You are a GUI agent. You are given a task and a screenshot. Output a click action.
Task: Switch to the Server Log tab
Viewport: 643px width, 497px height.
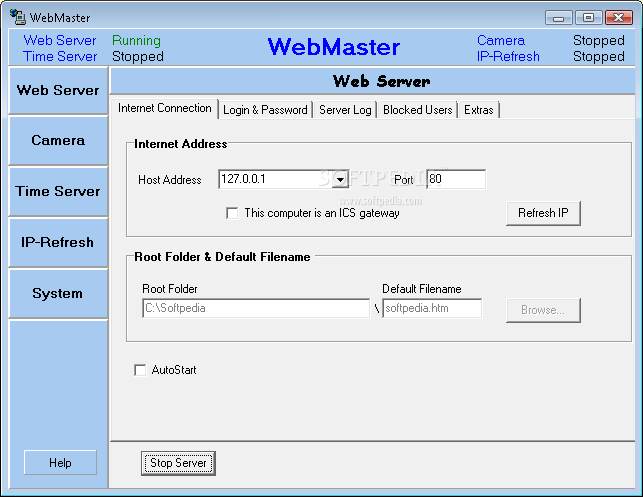[x=345, y=110]
